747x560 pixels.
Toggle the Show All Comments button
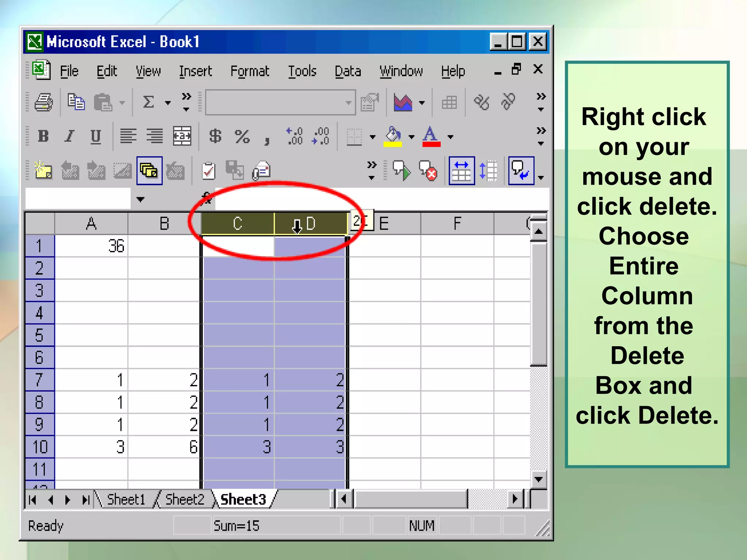click(150, 171)
